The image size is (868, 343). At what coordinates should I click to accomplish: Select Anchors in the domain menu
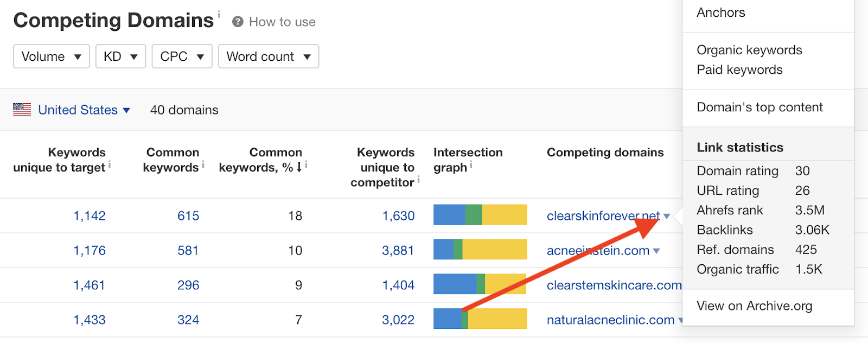[x=721, y=12]
